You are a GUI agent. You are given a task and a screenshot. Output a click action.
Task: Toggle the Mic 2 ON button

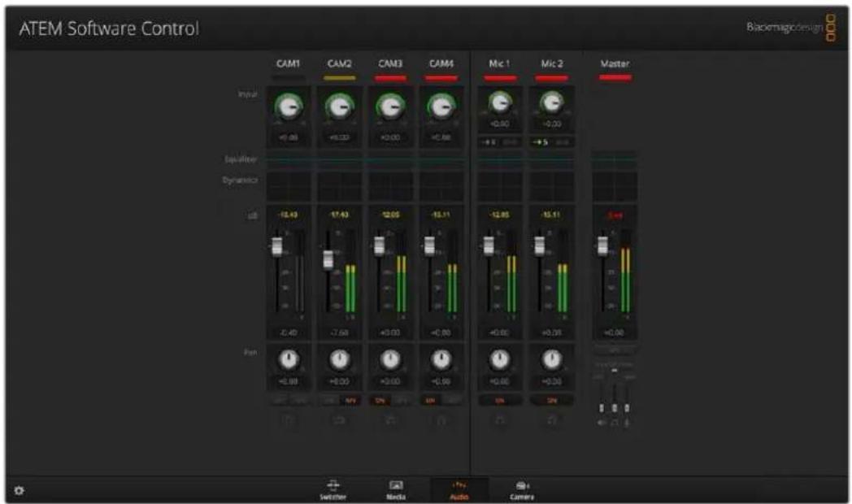coord(551,400)
